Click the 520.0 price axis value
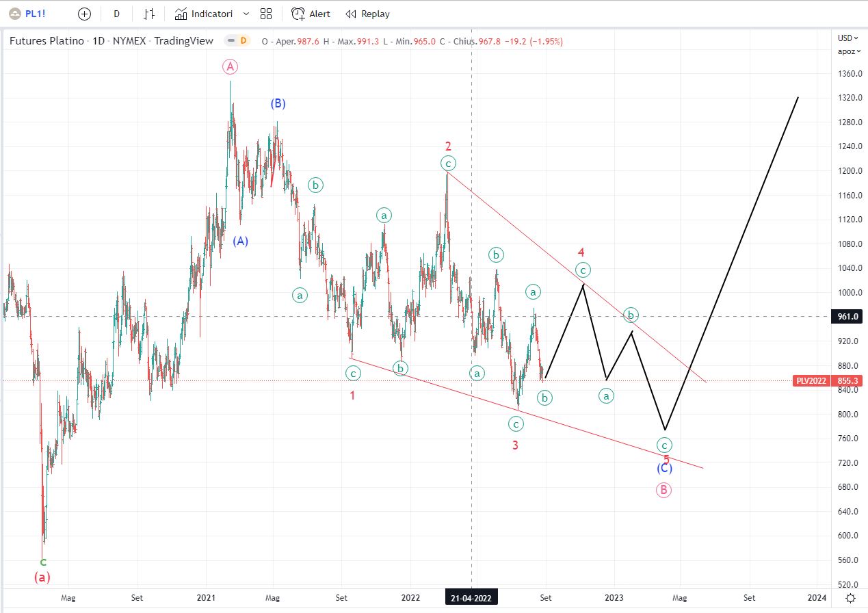868x613 pixels. click(848, 585)
